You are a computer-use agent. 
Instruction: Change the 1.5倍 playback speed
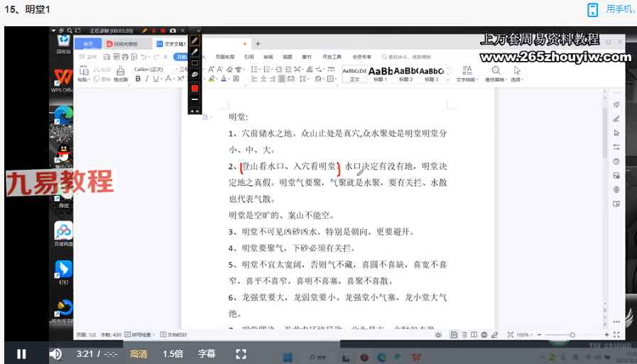coord(173,353)
